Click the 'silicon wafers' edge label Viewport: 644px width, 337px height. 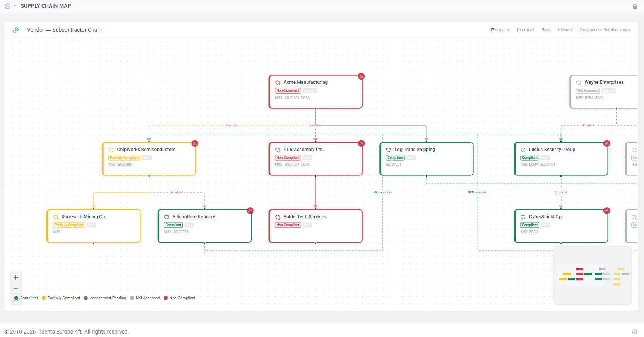[382, 192]
